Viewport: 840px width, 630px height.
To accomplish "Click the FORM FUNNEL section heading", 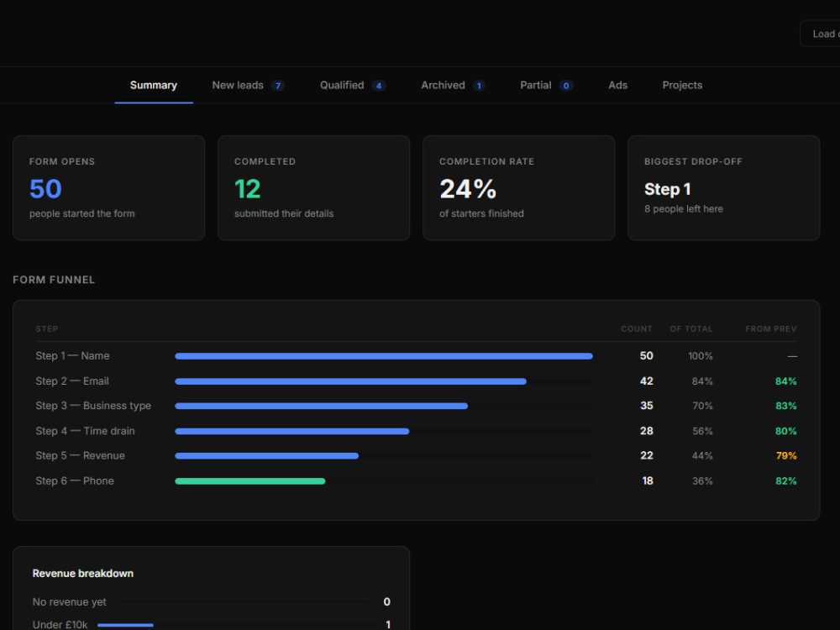I will pos(54,280).
